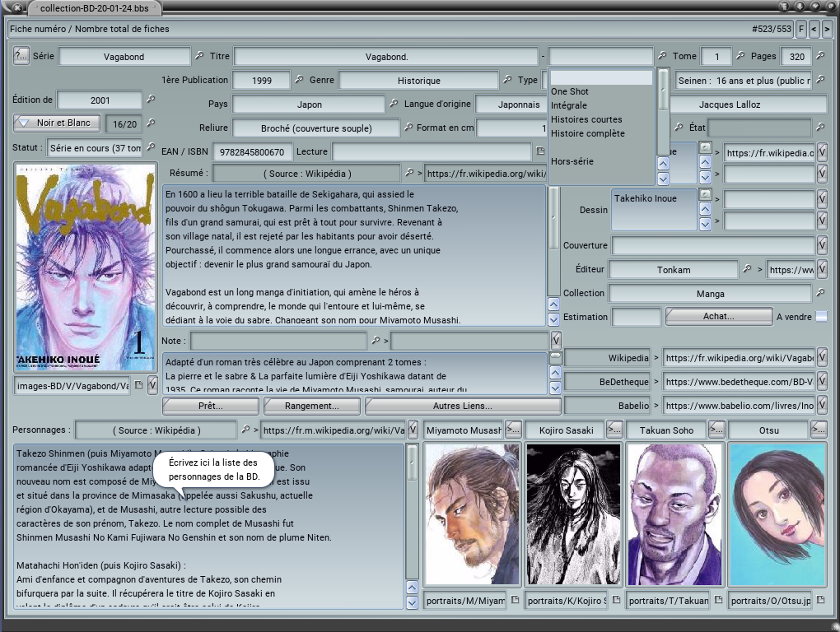840x632 pixels.
Task: Click the up arrow beside the Takehiko Inoue Dessin list
Action: (706, 209)
